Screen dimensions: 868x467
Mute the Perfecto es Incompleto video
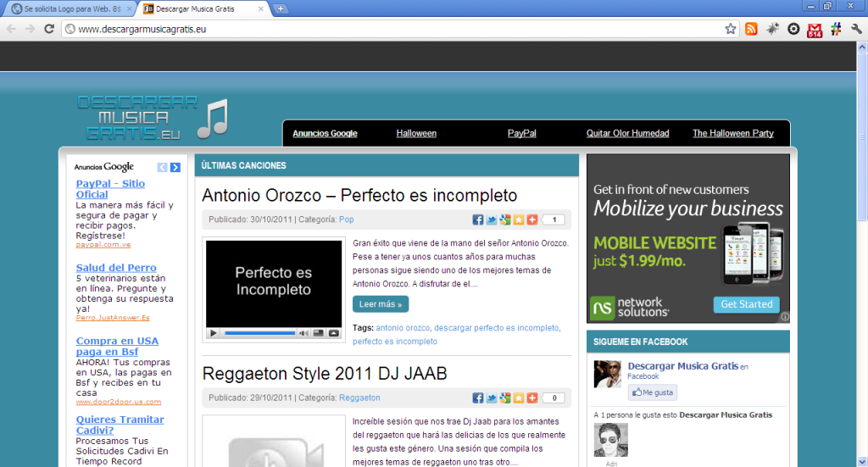tap(303, 333)
